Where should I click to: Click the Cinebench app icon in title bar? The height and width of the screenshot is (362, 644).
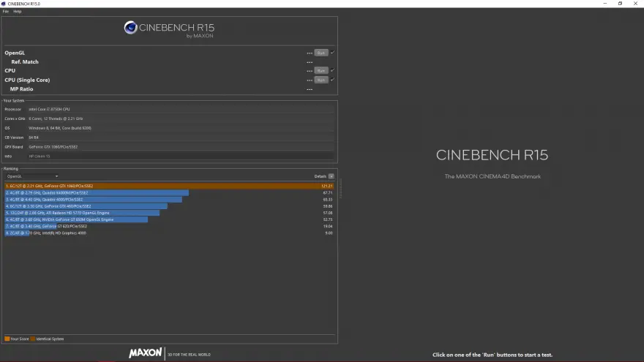4,3
